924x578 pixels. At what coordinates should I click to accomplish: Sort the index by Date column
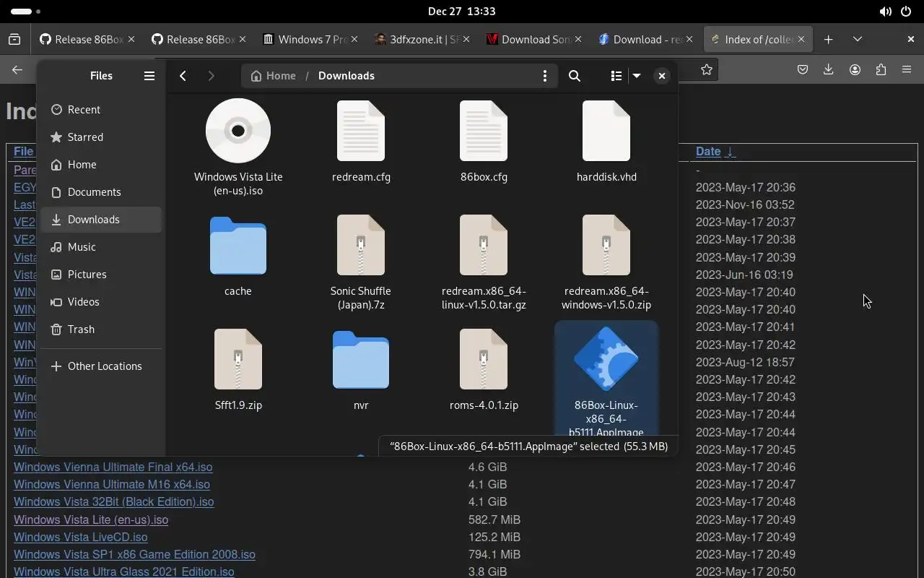pos(708,152)
